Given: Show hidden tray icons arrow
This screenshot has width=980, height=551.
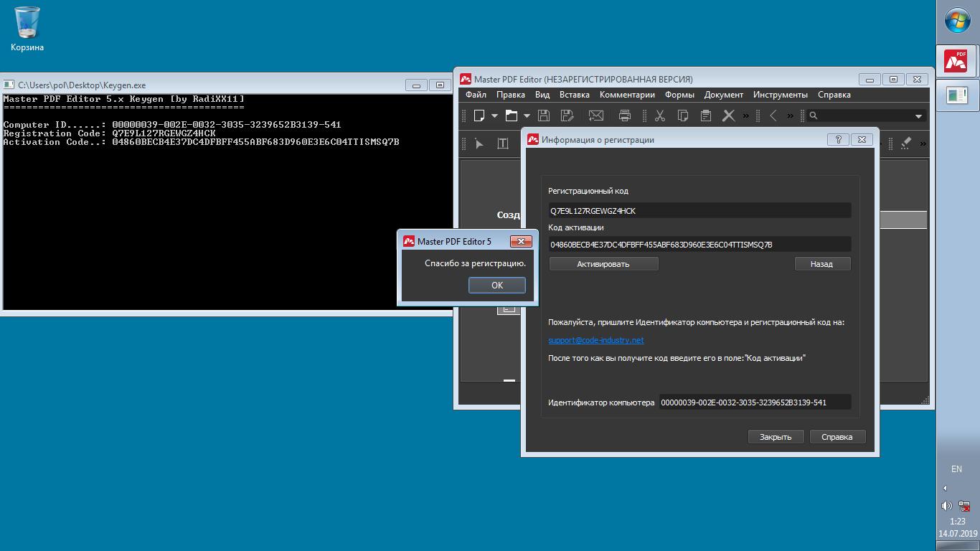Looking at the screenshot, I should tap(945, 488).
